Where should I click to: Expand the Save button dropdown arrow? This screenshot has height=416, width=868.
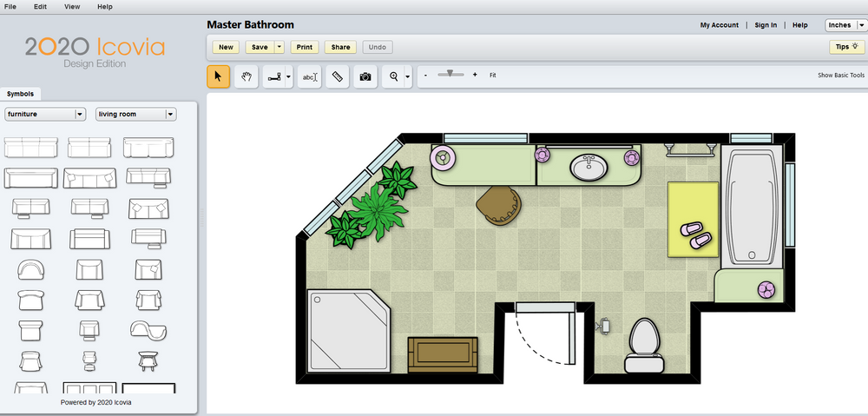pyautogui.click(x=279, y=47)
